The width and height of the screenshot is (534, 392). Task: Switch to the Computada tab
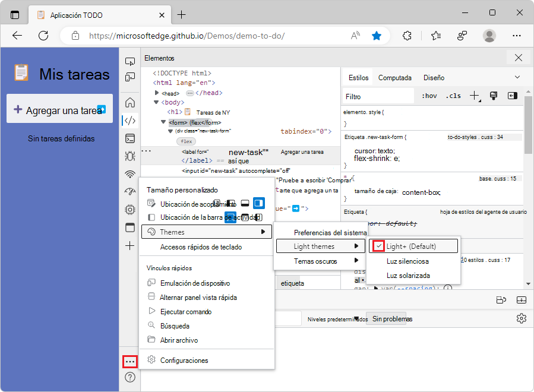394,77
